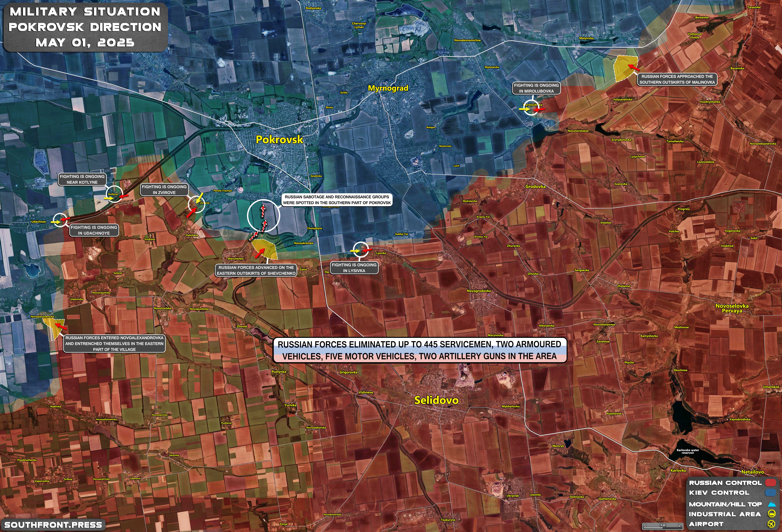Click the Novotroitske label
This screenshot has width=782, height=532.
163,308
